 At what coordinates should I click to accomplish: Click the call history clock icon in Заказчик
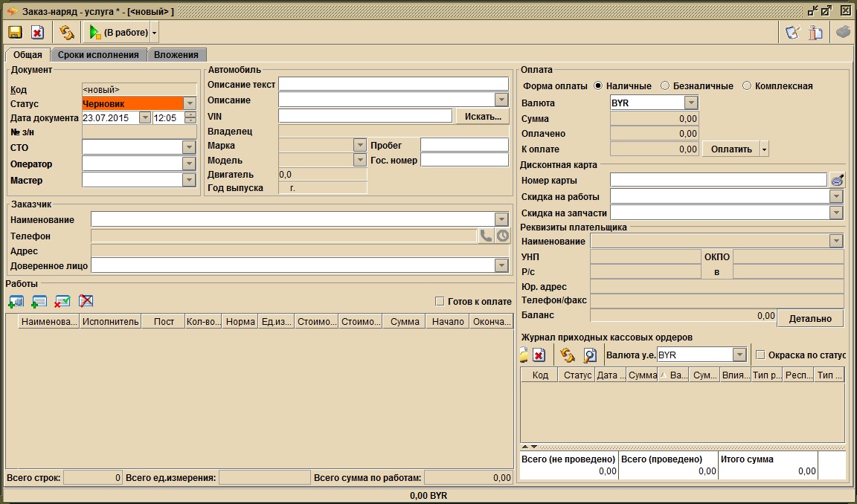502,236
